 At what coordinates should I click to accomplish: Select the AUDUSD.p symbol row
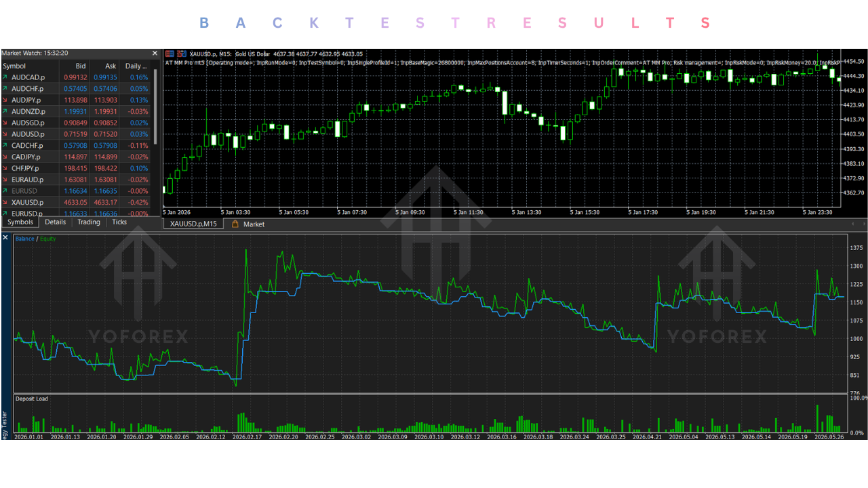pyautogui.click(x=77, y=134)
